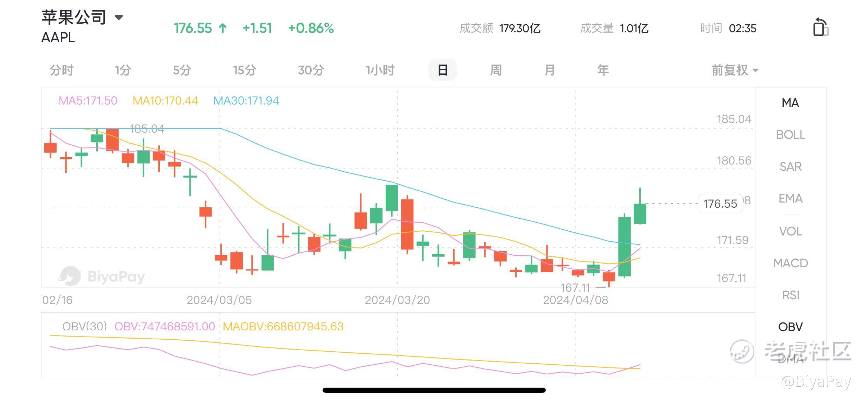This screenshot has height=401, width=868.
Task: Click the +1.51 price change
Action: pyautogui.click(x=257, y=28)
